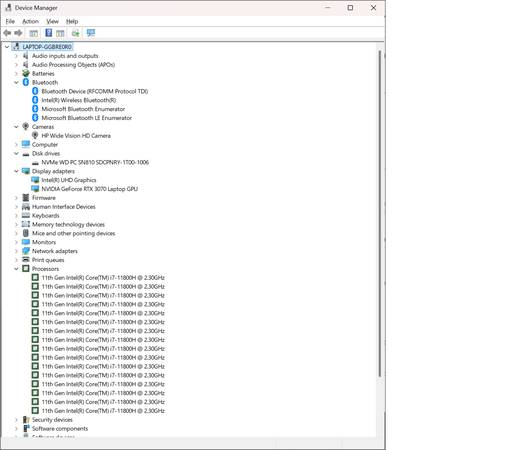The image size is (505, 450).
Task: Click the Cameras category icon
Action: 26,127
